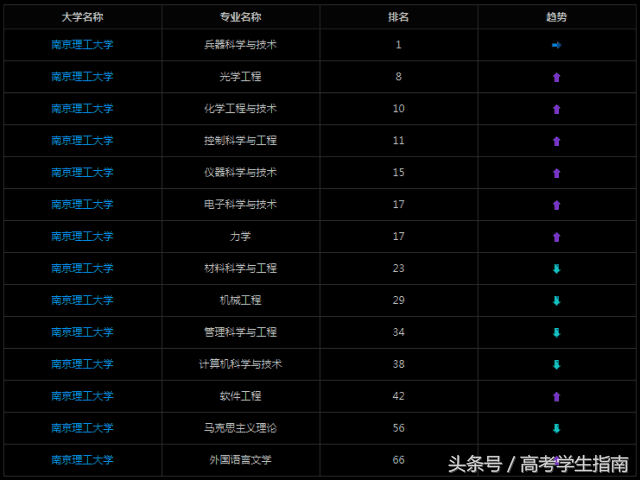Click the 大学名称 column header

click(82, 17)
